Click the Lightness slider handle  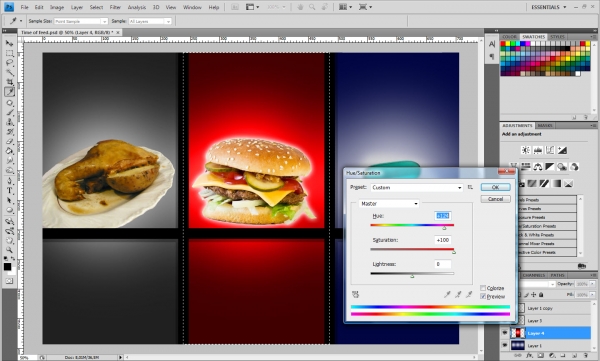[412, 276]
